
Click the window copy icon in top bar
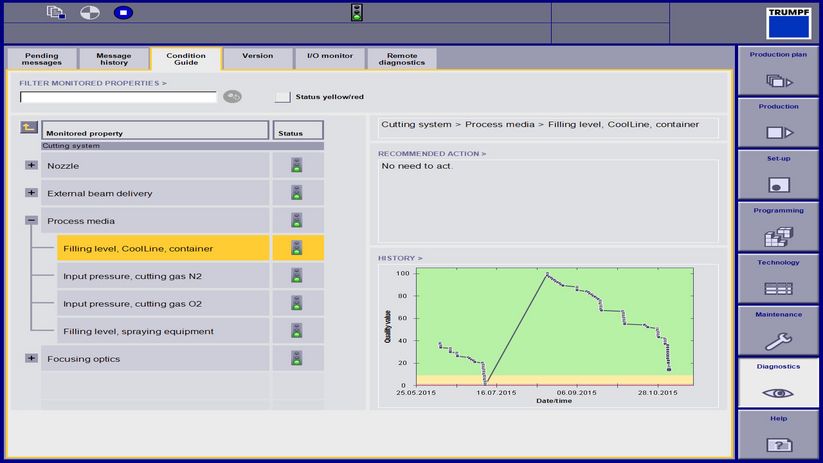(x=56, y=12)
